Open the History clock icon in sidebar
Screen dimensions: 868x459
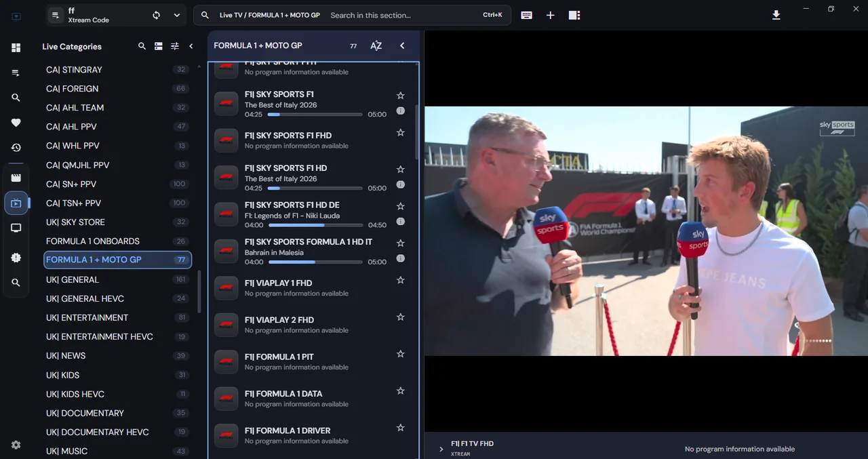coord(16,148)
